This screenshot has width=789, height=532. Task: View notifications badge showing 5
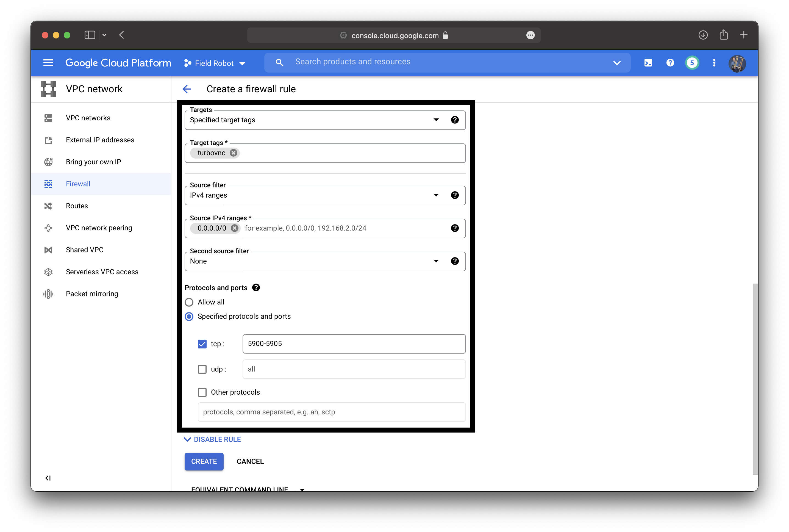pyautogui.click(x=692, y=63)
